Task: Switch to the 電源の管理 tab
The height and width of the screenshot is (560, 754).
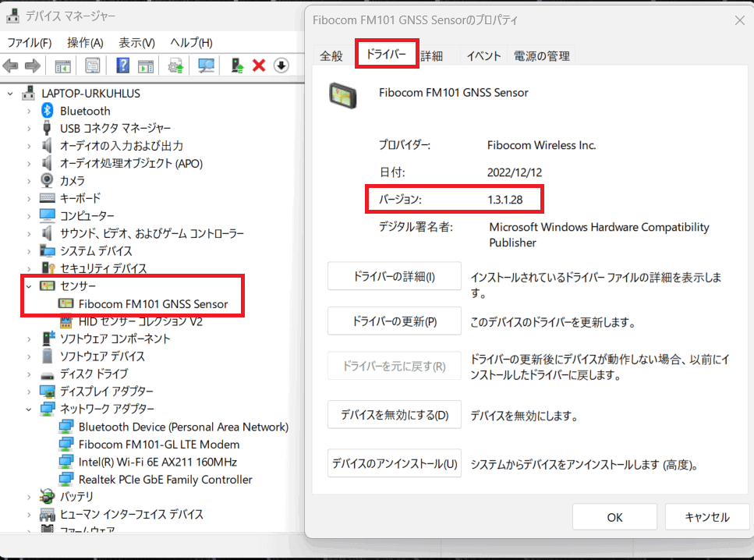Action: [541, 56]
